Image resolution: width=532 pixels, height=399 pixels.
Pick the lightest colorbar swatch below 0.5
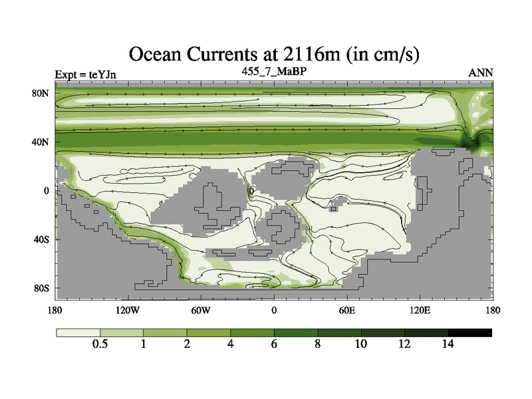pos(78,332)
